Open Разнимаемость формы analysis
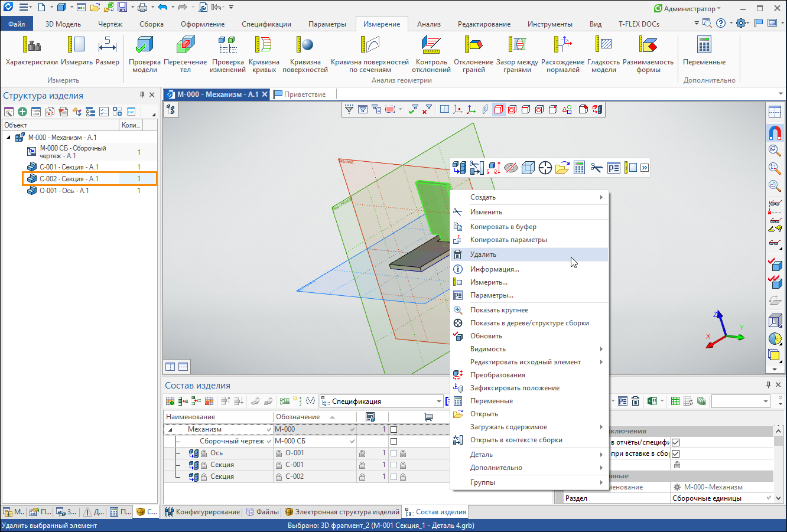The height and width of the screenshot is (532, 787). (648, 54)
